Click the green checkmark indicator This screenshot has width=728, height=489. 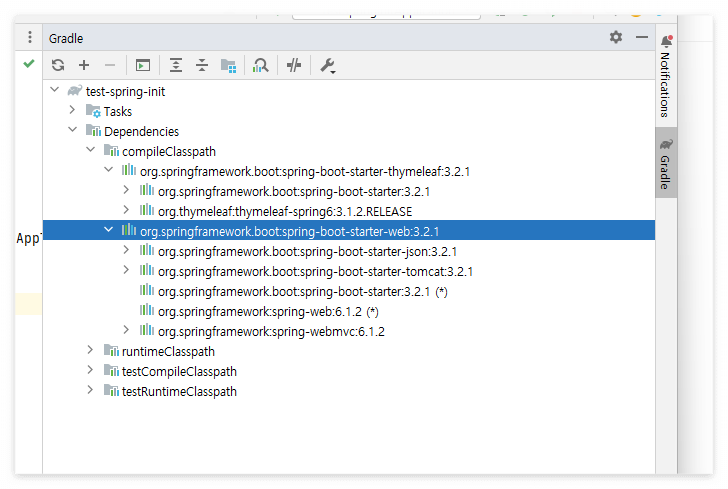pyautogui.click(x=29, y=64)
